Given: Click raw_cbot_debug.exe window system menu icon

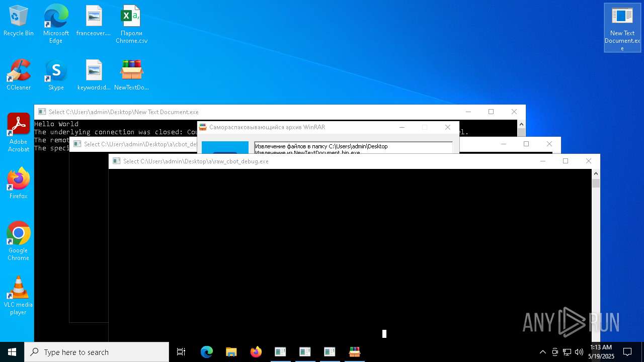Looking at the screenshot, I should (116, 161).
